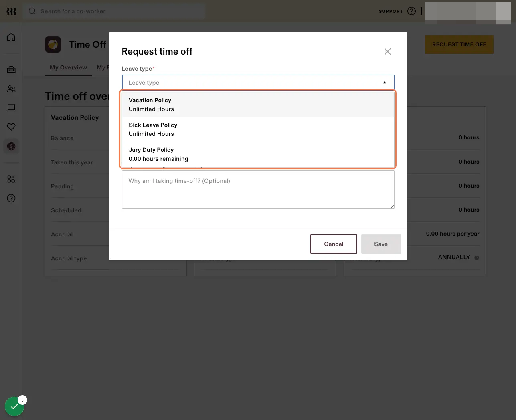
Task: Click the Save button
Action: (381, 244)
